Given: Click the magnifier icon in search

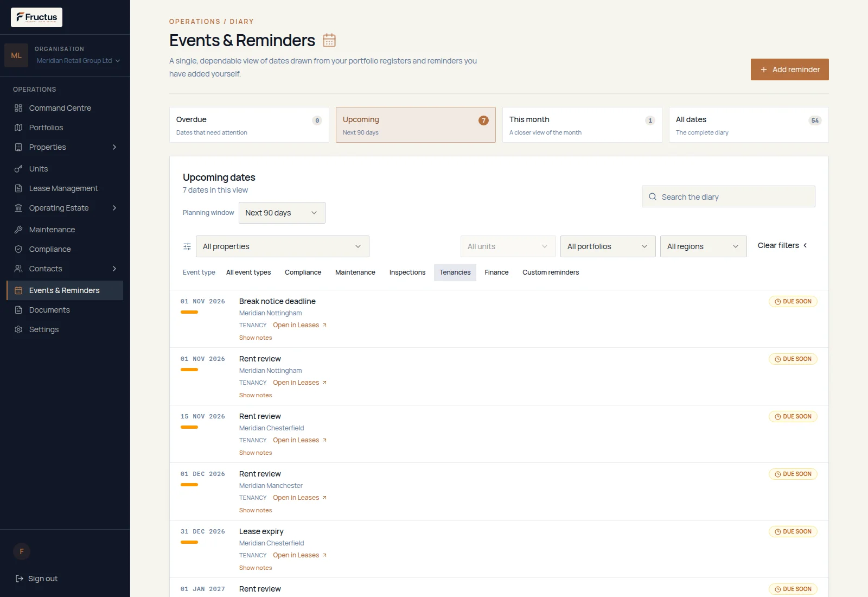Looking at the screenshot, I should (653, 196).
